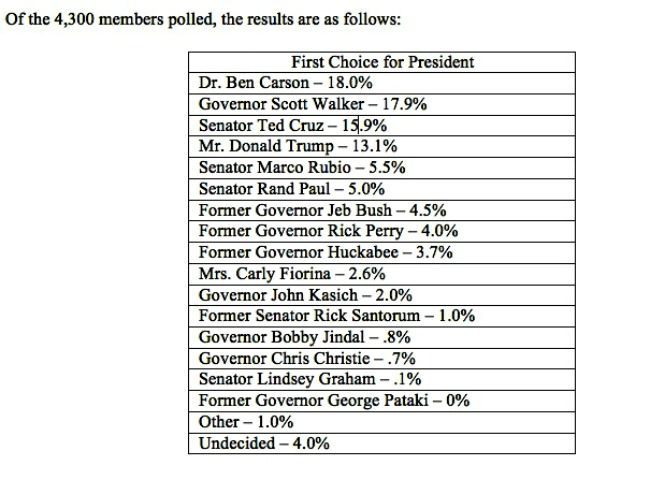Click the Former Governor Huckabee 3.7% row
Screen dimensions: 650x480
click(x=382, y=253)
